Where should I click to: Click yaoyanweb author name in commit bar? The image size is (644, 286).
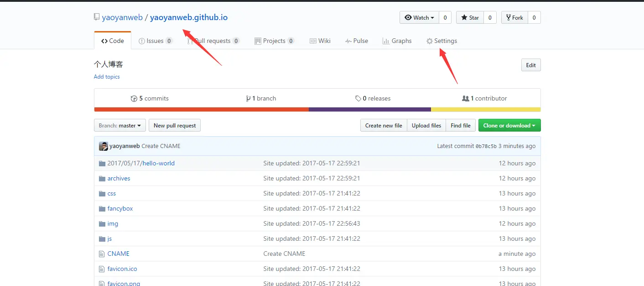coord(125,146)
